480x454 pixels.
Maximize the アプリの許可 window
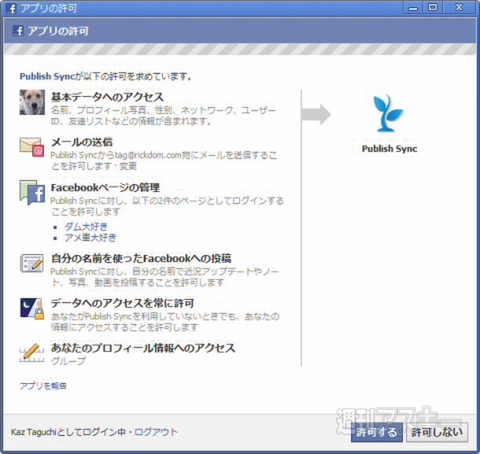[433, 7]
